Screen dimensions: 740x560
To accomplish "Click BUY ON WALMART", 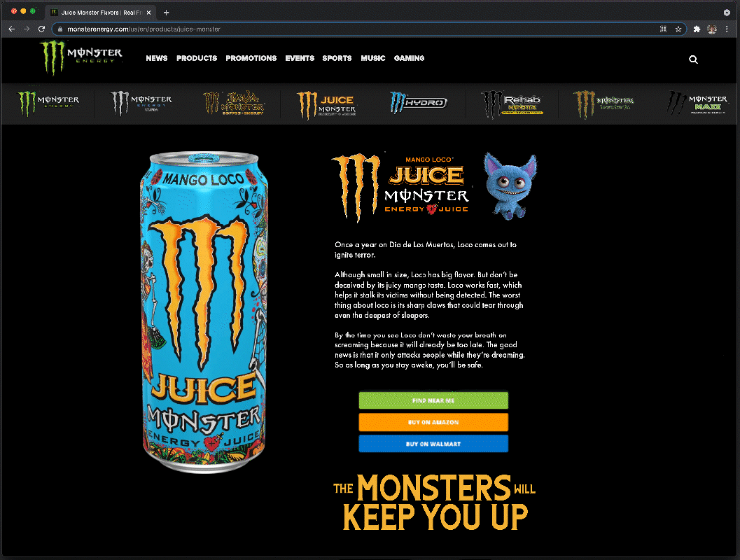I will (433, 444).
